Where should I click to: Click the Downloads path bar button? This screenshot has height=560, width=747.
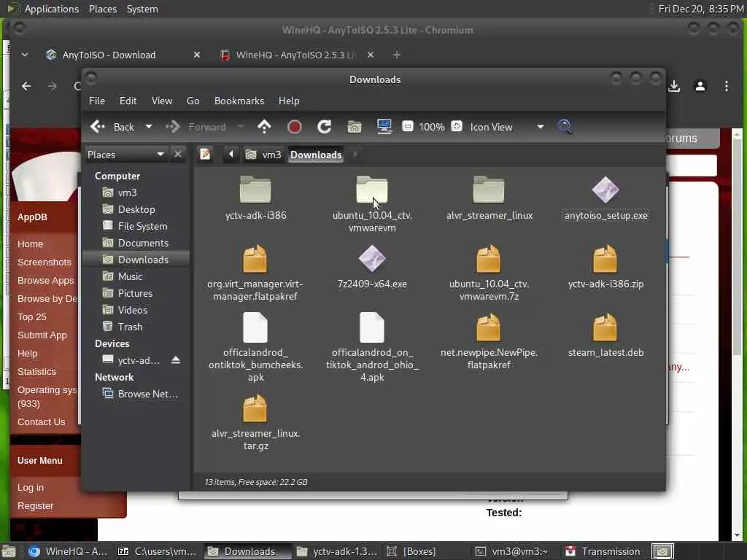(x=316, y=155)
